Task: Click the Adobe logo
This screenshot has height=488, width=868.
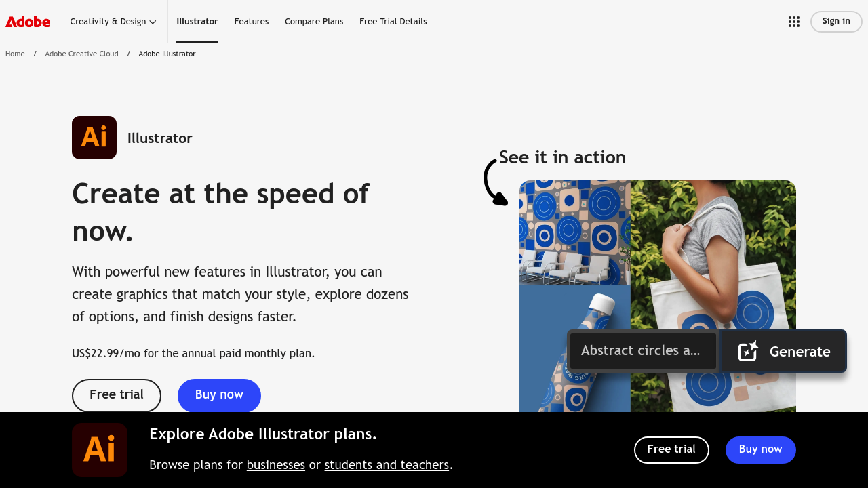Action: (x=27, y=21)
